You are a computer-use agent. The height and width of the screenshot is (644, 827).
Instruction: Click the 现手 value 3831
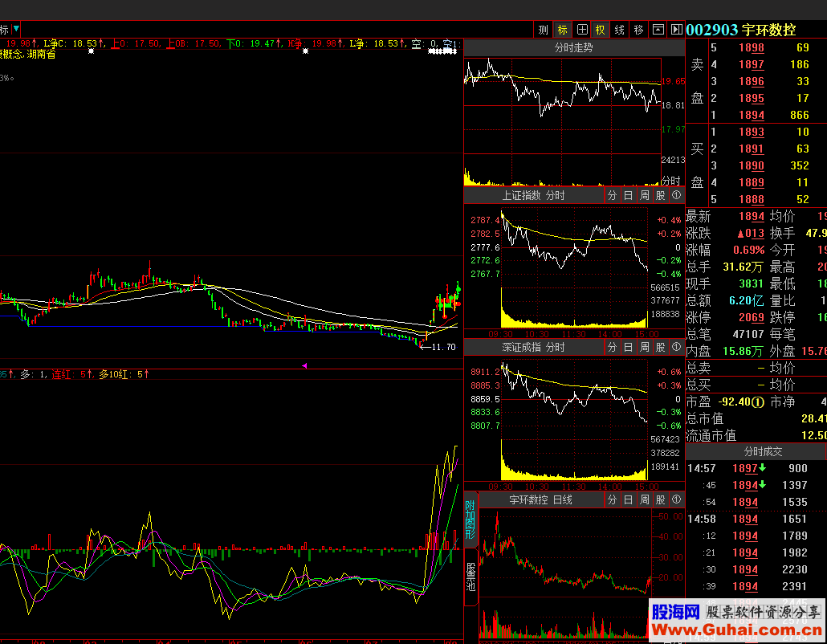pos(752,283)
